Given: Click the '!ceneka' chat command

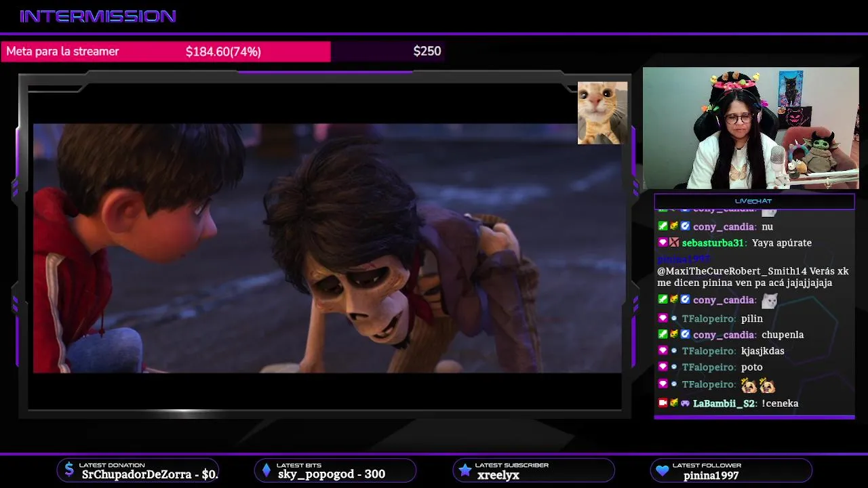Looking at the screenshot, I should [780, 403].
